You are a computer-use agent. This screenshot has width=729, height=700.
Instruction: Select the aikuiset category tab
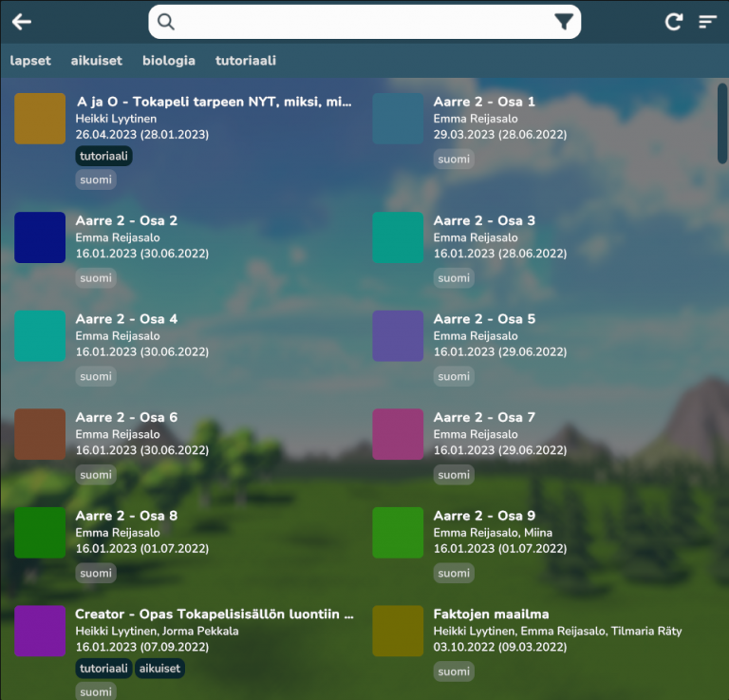[x=96, y=61]
